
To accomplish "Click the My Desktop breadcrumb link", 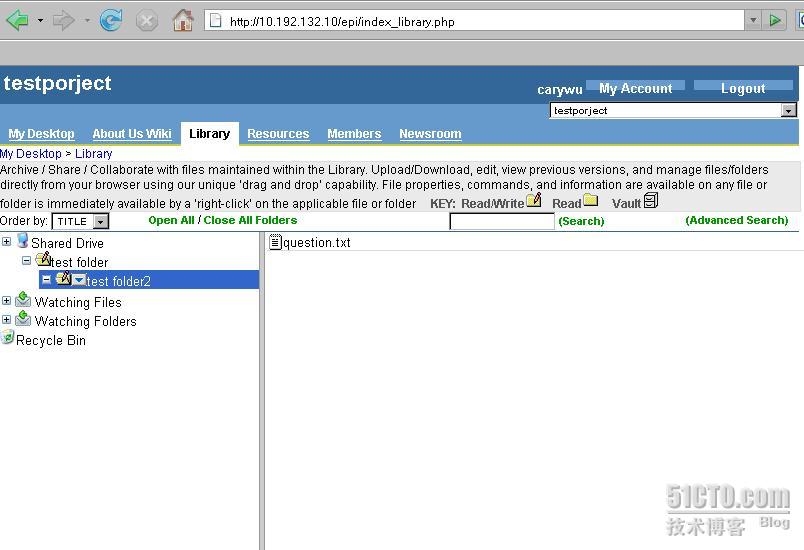I will tap(31, 154).
